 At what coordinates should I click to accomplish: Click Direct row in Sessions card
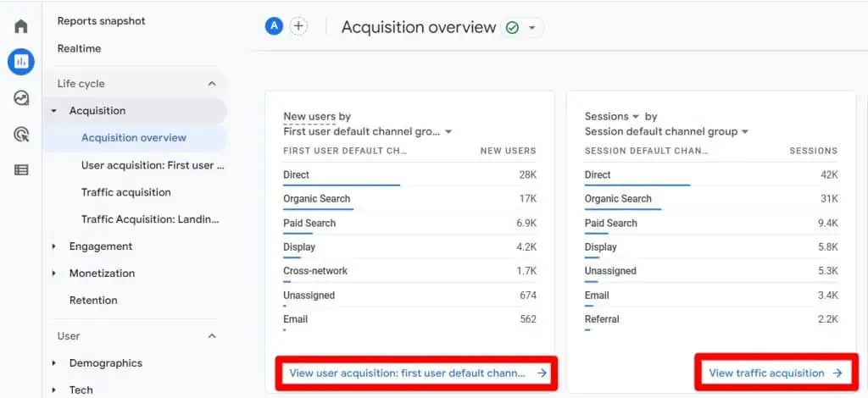(711, 174)
